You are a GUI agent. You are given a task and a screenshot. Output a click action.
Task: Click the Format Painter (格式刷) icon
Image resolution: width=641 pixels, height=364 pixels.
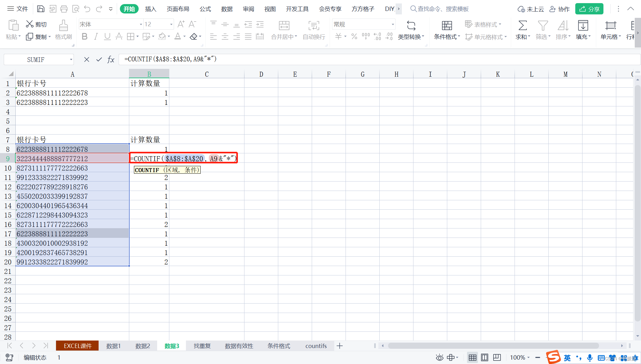[63, 26]
